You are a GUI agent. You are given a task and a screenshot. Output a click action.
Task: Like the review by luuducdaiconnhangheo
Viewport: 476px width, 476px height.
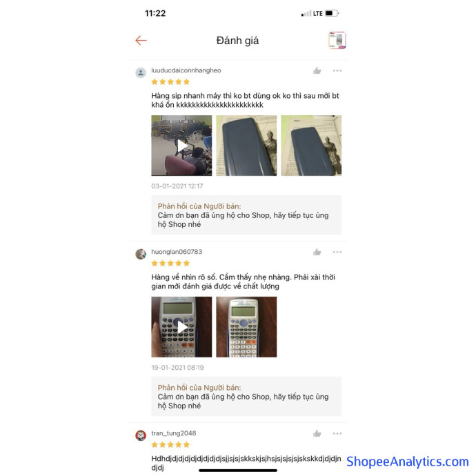coord(317,71)
